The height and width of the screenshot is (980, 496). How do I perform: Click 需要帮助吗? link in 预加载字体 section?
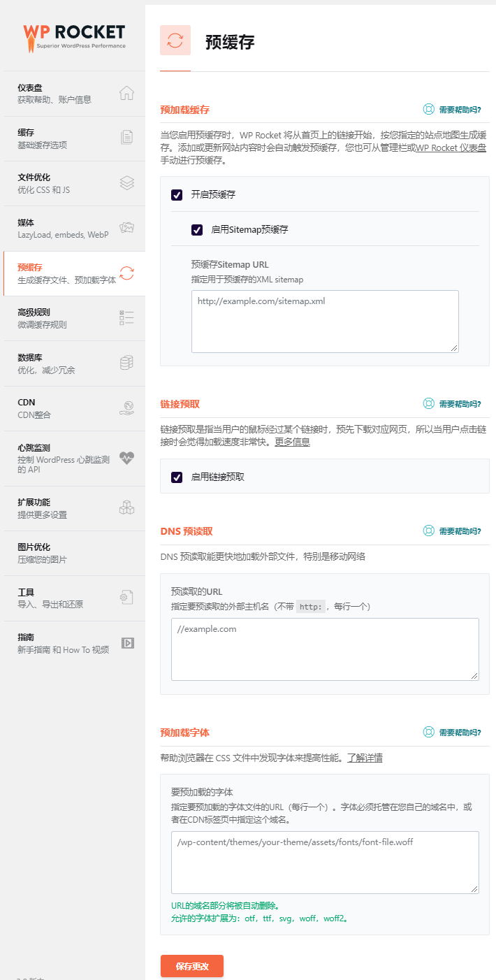(x=460, y=732)
